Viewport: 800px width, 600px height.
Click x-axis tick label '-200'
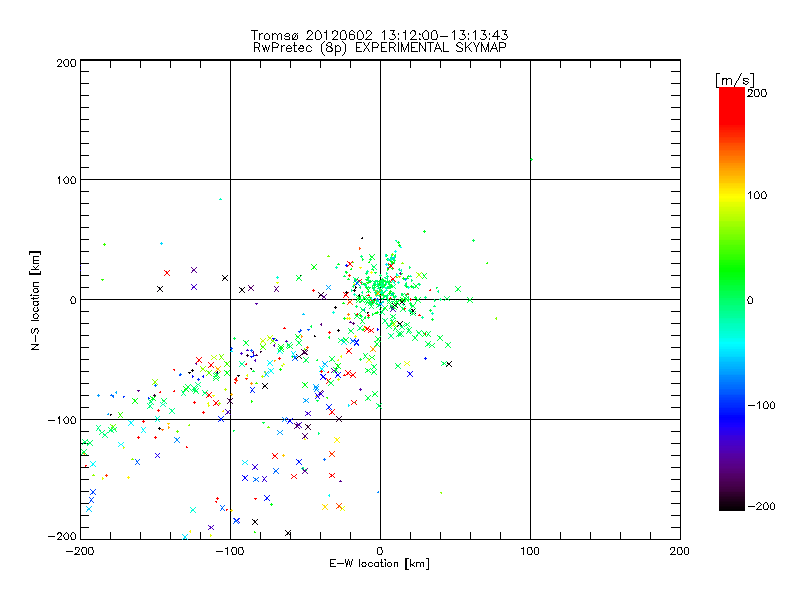(x=81, y=552)
